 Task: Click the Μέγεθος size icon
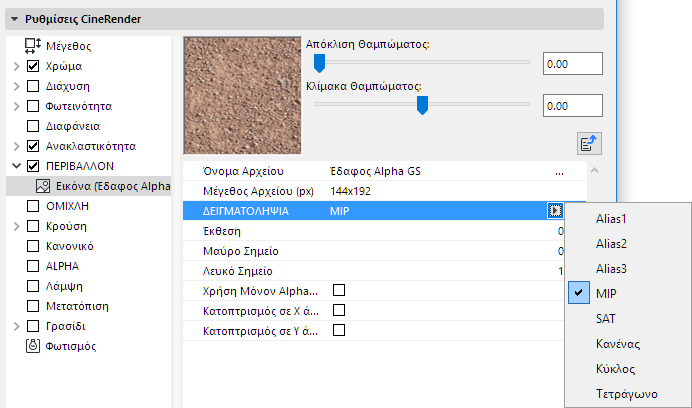tap(33, 46)
